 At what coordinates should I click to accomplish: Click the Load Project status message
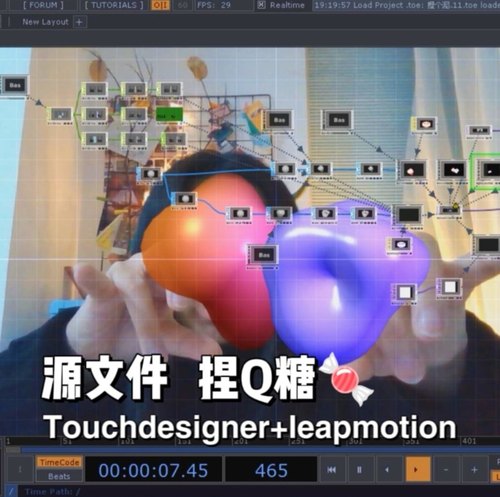[407, 5]
